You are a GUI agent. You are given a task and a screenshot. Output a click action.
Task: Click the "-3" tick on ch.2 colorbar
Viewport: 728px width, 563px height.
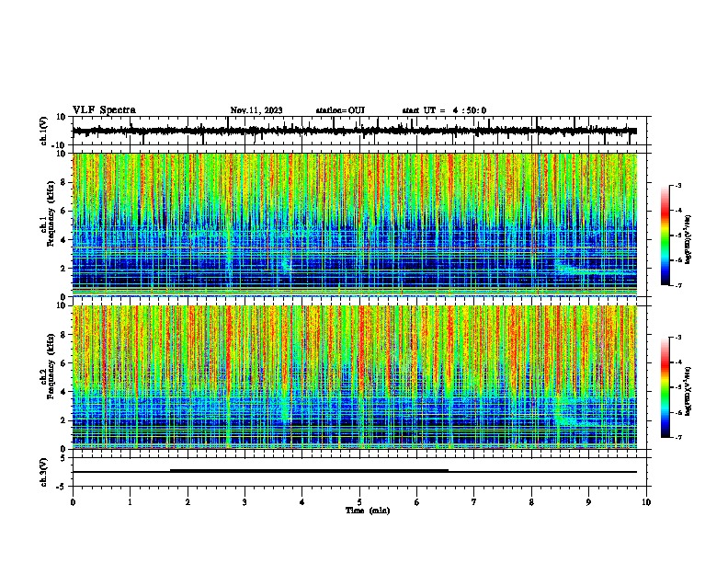pos(677,338)
